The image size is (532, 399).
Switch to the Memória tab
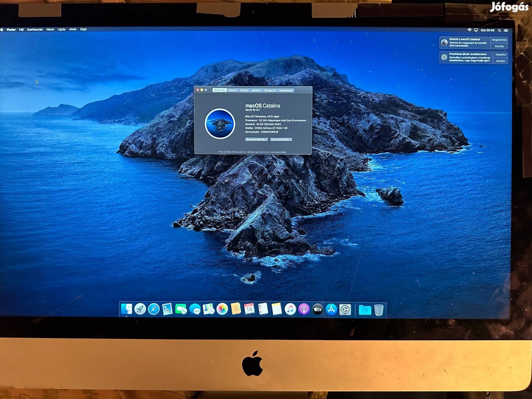click(x=256, y=90)
